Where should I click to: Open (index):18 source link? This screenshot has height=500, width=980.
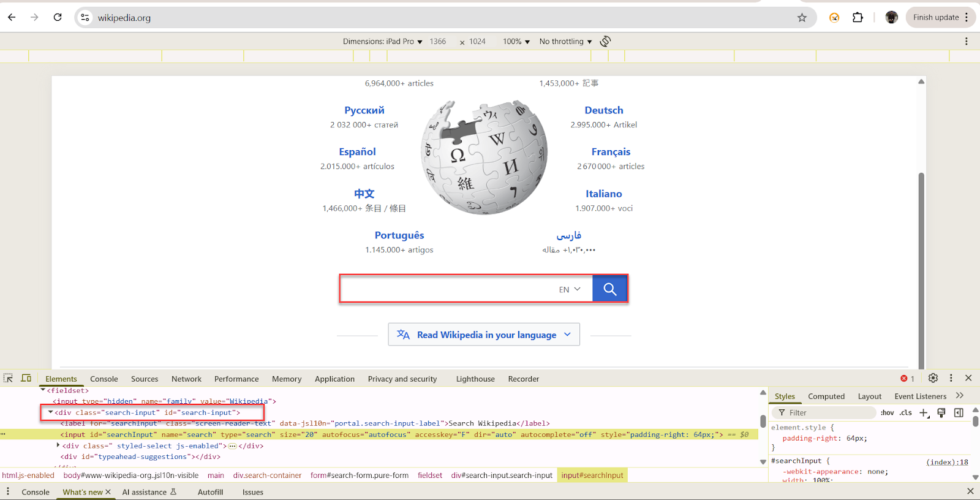(x=947, y=462)
